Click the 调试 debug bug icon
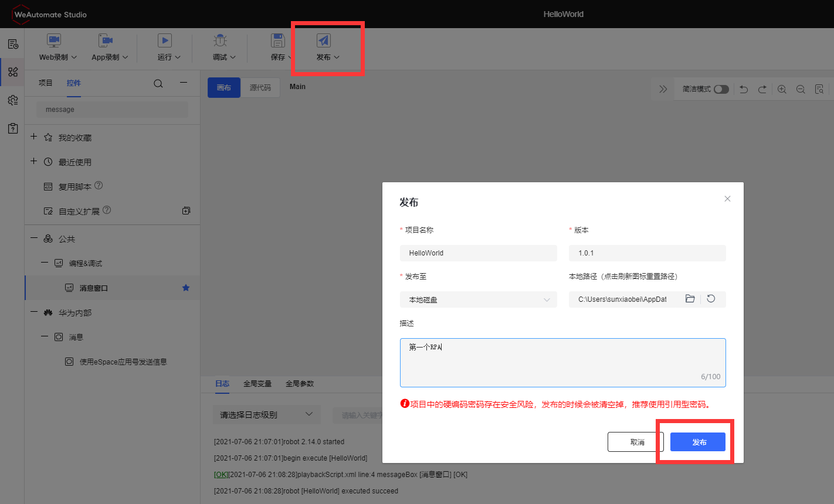The height and width of the screenshot is (504, 834). (220, 40)
